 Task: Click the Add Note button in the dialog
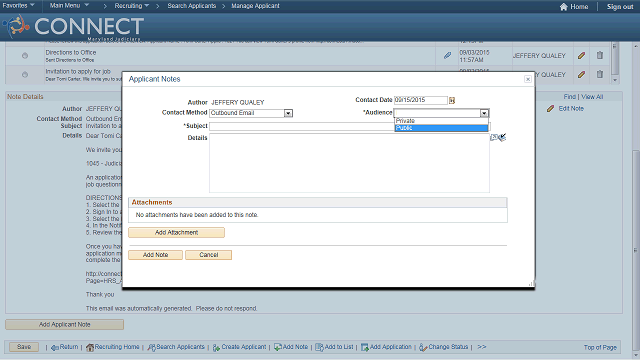tap(156, 255)
